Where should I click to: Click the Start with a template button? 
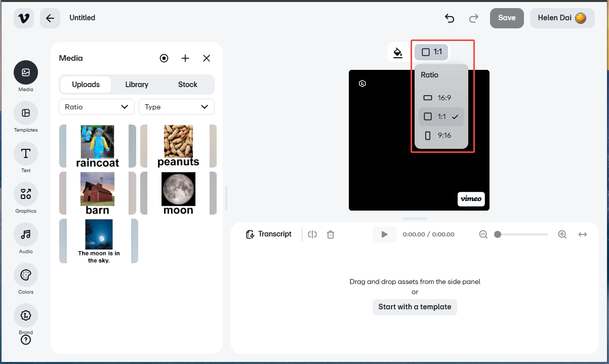tap(415, 307)
